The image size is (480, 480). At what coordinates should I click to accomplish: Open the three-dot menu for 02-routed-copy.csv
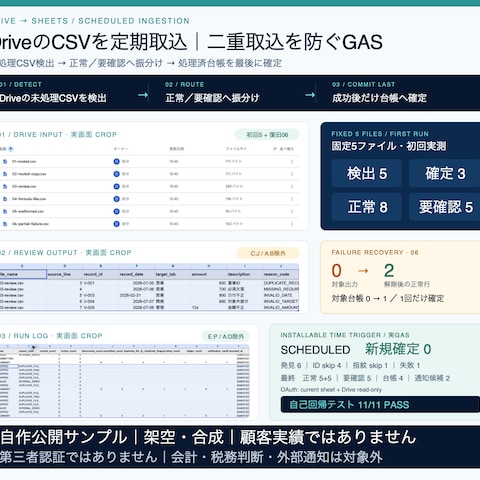coord(292,174)
